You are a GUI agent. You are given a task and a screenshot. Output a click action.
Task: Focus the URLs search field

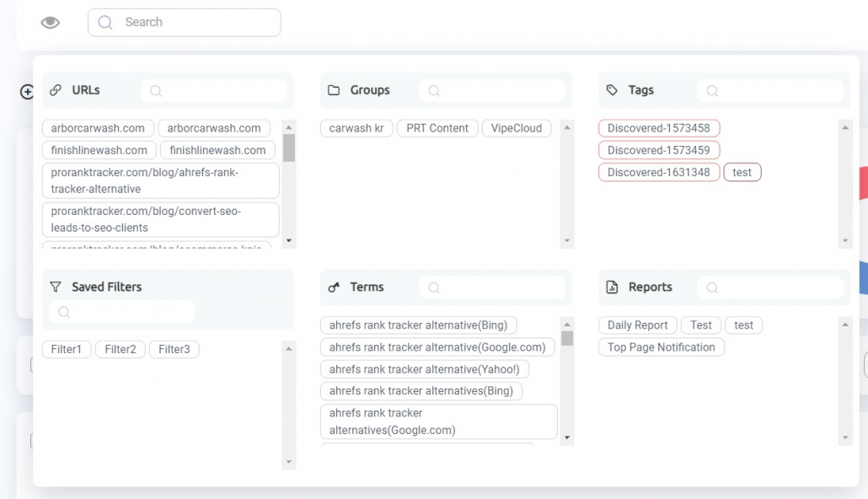coord(214,90)
